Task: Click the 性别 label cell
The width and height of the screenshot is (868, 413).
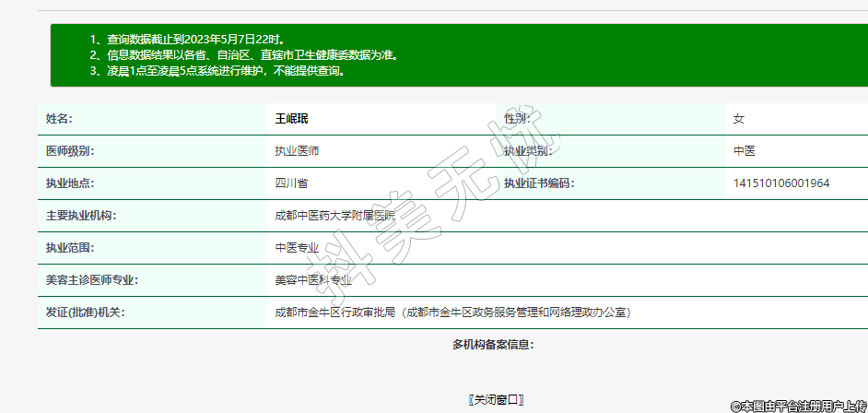Action: coord(517,119)
